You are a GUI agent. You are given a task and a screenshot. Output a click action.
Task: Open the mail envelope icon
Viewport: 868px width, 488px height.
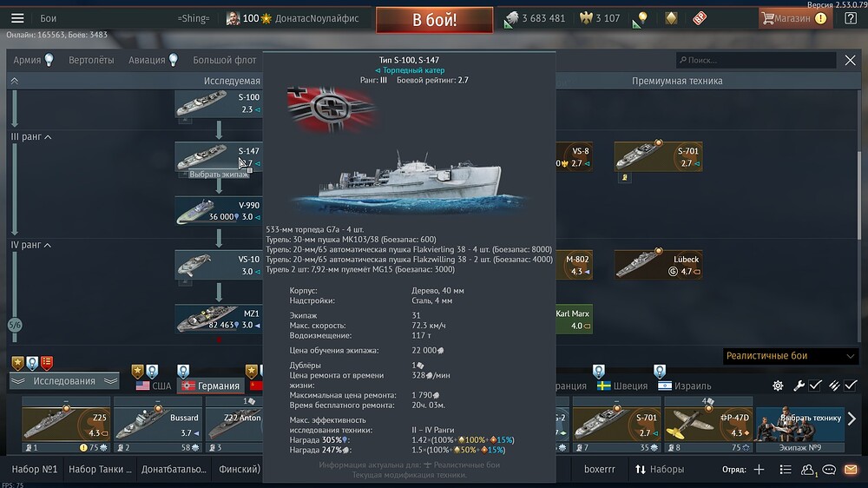[850, 470]
